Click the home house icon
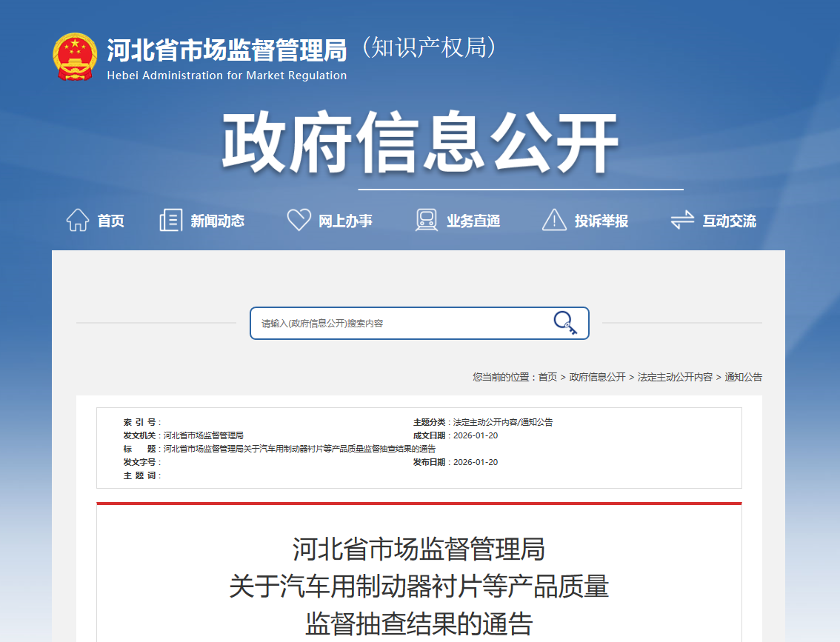This screenshot has width=840, height=642. point(78,220)
